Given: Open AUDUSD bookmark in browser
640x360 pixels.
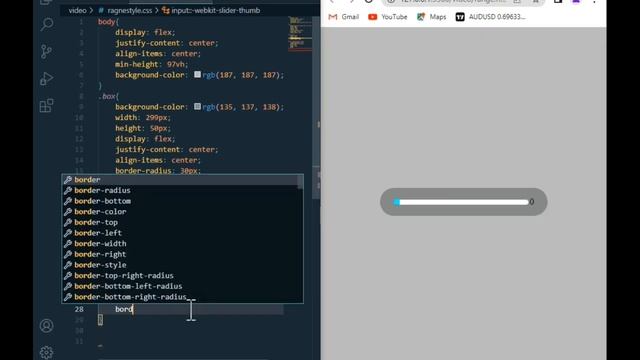Looking at the screenshot, I should 491,17.
